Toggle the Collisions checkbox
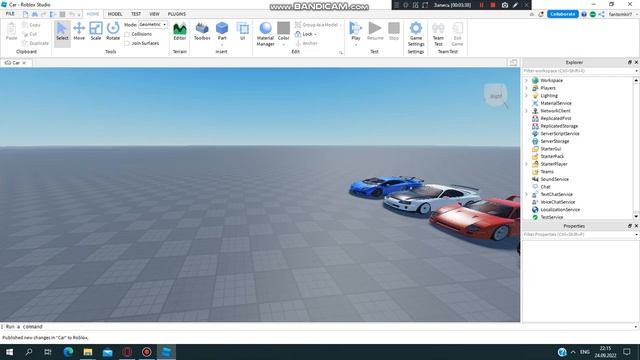The width and height of the screenshot is (640, 360). 127,34
